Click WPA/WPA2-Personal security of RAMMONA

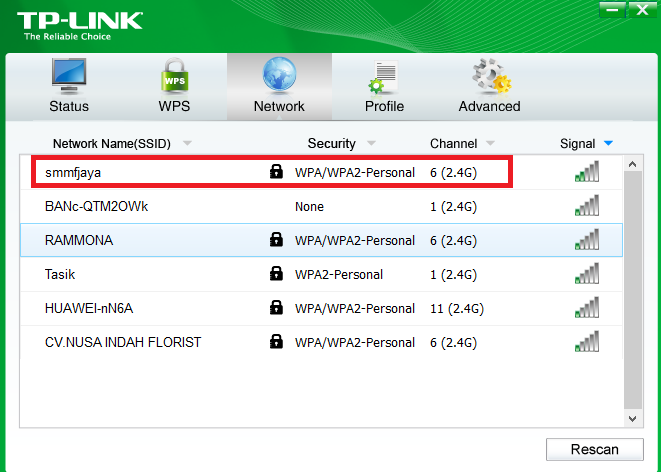pos(355,240)
